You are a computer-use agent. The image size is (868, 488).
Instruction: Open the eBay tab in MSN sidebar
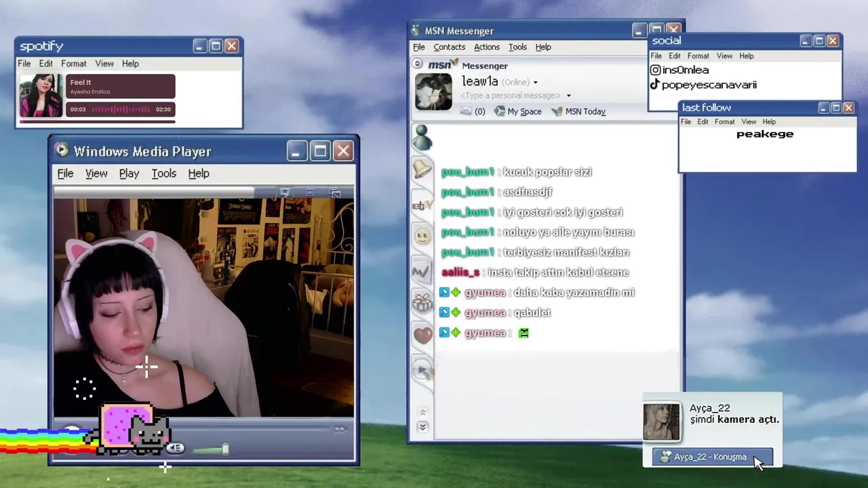(422, 204)
